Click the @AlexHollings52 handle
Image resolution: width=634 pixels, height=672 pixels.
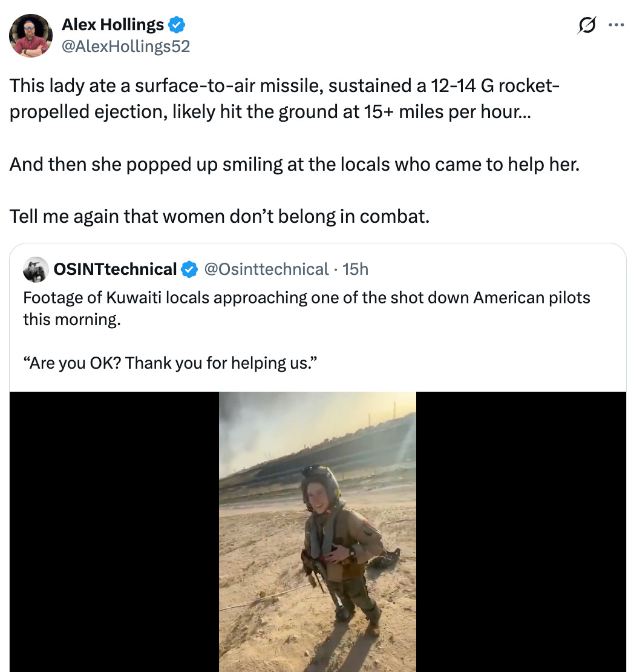pos(126,45)
